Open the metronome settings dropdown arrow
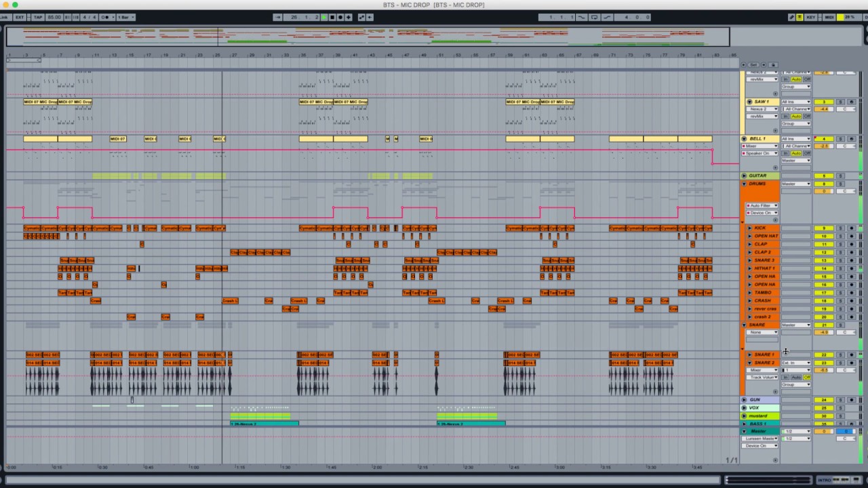This screenshot has height=488, width=868. (x=113, y=17)
